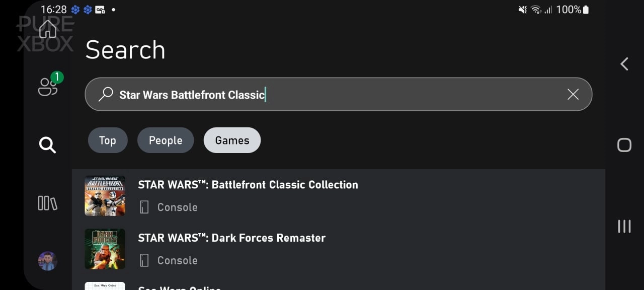The image size is (644, 290).
Task: Tap the Android back chevron on the right edge
Action: (x=624, y=64)
